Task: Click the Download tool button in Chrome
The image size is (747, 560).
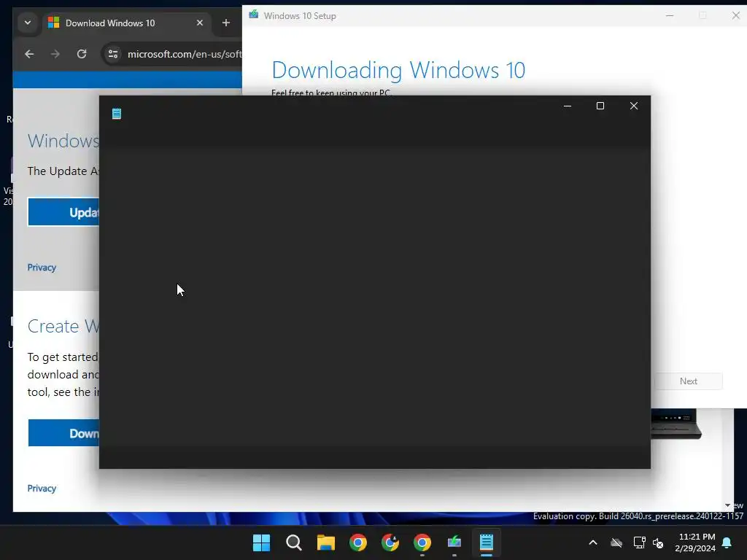Action: pos(64,433)
